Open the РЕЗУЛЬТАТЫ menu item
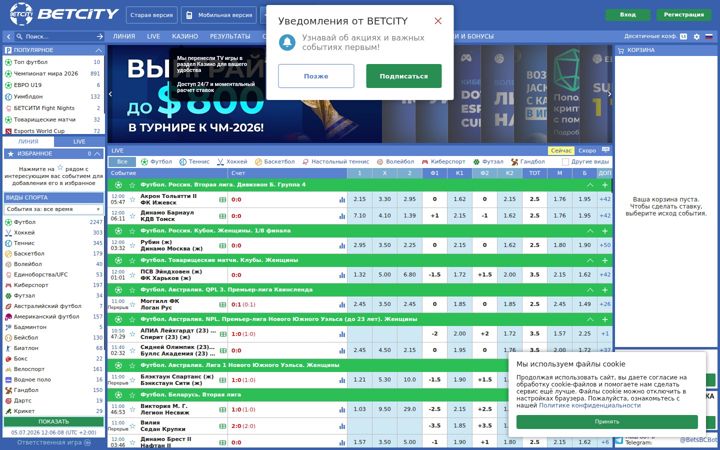Viewport: 720px width, 450px height. click(x=230, y=36)
